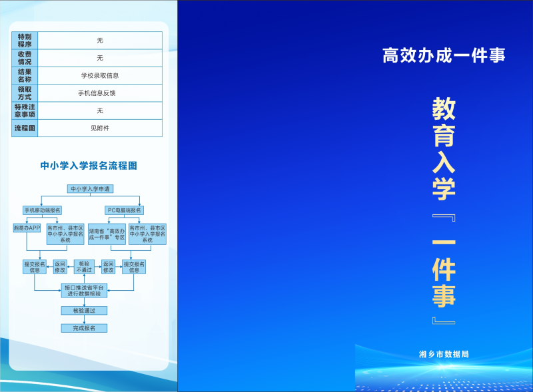Click the 湘易办APP box
Screen dimensions: 533x392
pos(27,228)
